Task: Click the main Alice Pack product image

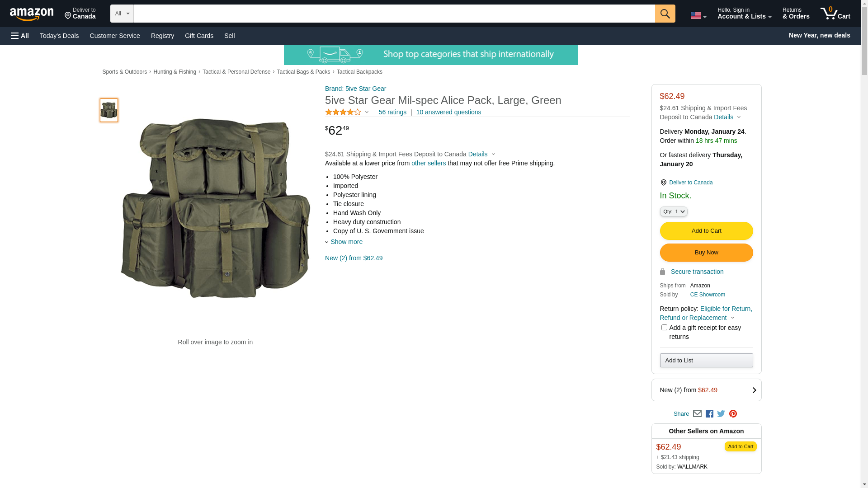Action: click(215, 208)
